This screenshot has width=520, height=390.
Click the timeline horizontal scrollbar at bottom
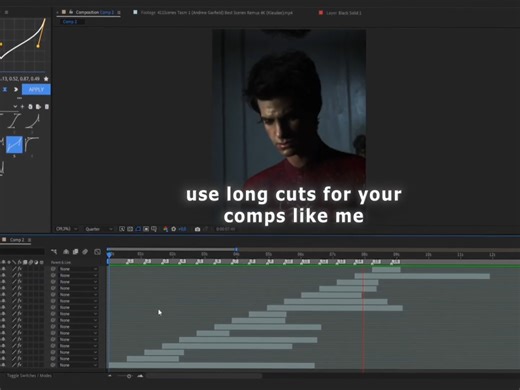[x=204, y=376]
